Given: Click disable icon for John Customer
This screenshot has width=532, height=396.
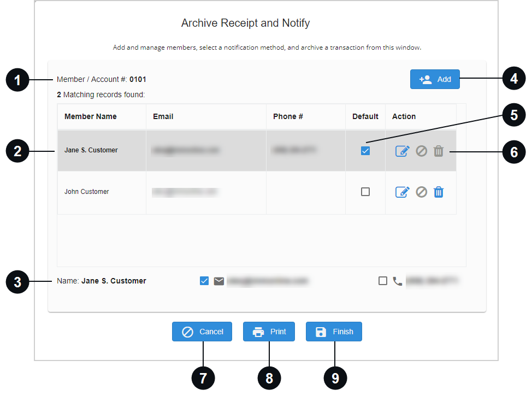Looking at the screenshot, I should coord(421,192).
